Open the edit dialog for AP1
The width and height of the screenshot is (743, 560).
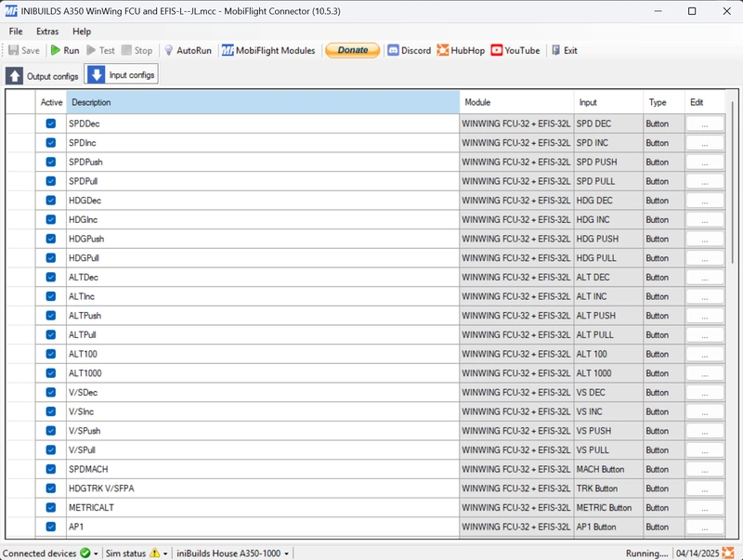coord(705,527)
